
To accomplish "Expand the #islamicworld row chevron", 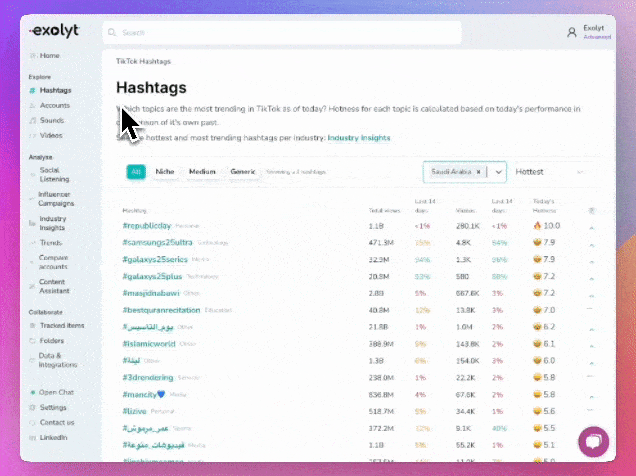I will pyautogui.click(x=591, y=345).
